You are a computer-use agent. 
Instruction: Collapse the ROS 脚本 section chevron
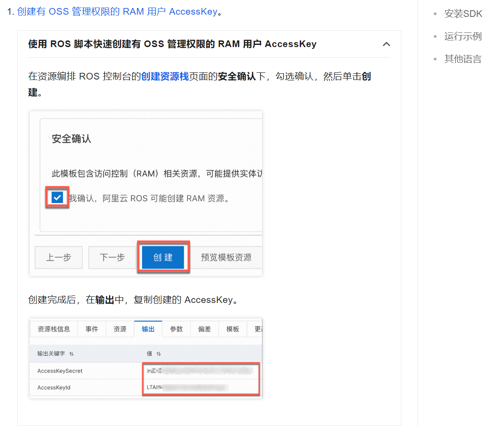[386, 44]
